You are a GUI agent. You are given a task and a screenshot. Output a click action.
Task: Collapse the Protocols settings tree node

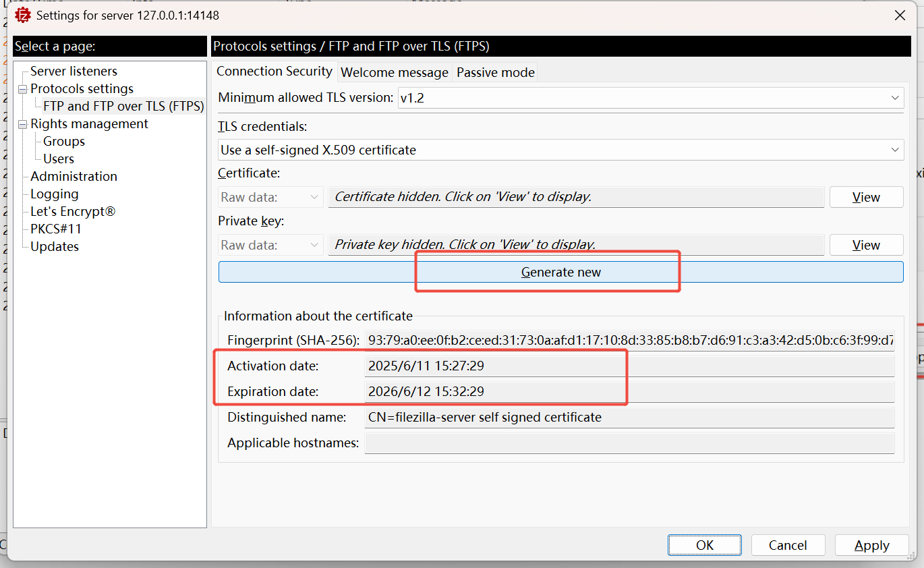(22, 89)
